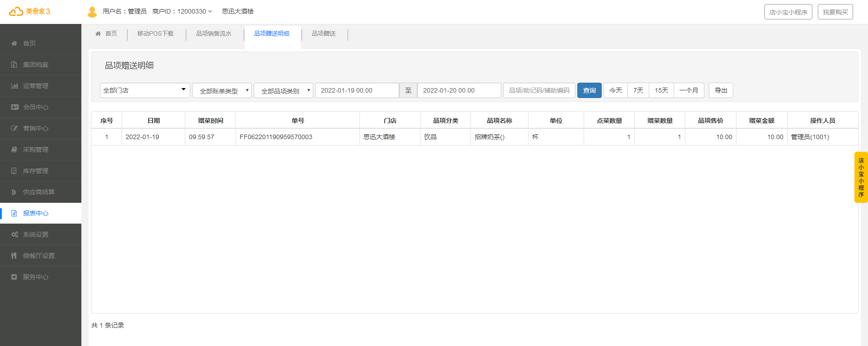Viewport: 868px width, 346px height.
Task: Click the end date field 2022-01-20 00:00
Action: [x=459, y=90]
